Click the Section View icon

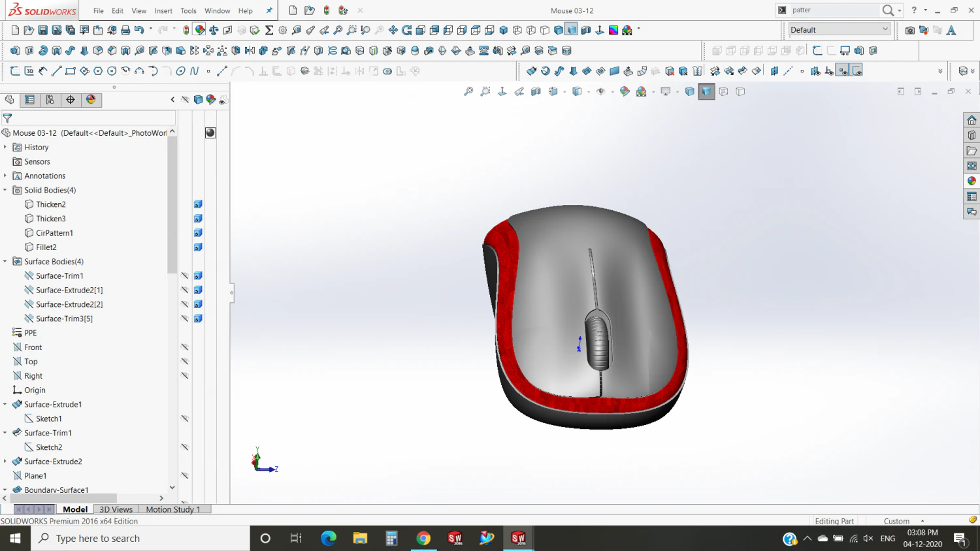click(x=536, y=91)
